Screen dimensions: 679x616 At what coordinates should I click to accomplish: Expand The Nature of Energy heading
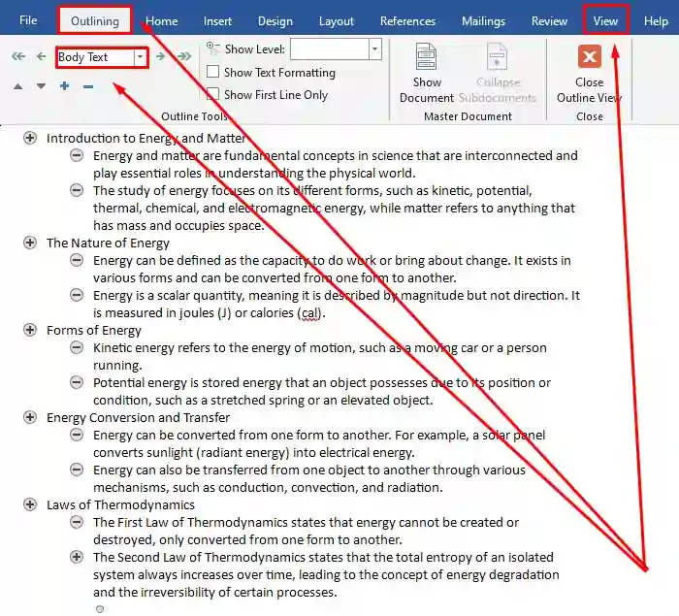point(30,243)
